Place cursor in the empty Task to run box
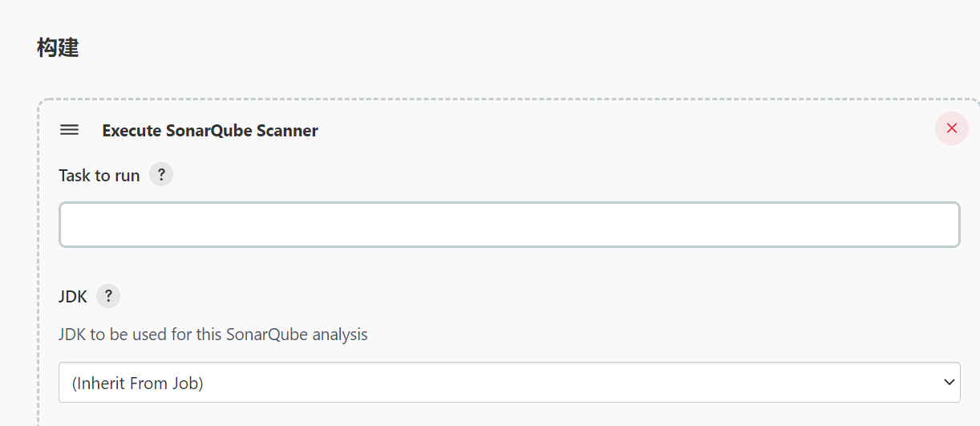Screen dimensions: 980x426 point(509,225)
